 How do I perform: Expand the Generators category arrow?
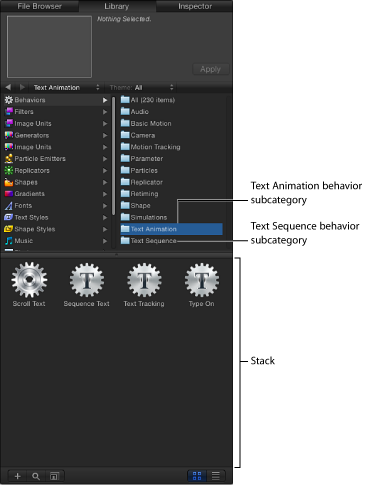(105, 135)
